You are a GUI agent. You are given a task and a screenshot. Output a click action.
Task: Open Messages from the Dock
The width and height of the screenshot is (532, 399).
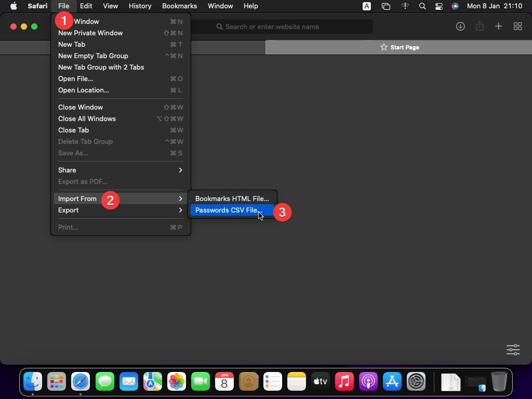click(x=105, y=381)
